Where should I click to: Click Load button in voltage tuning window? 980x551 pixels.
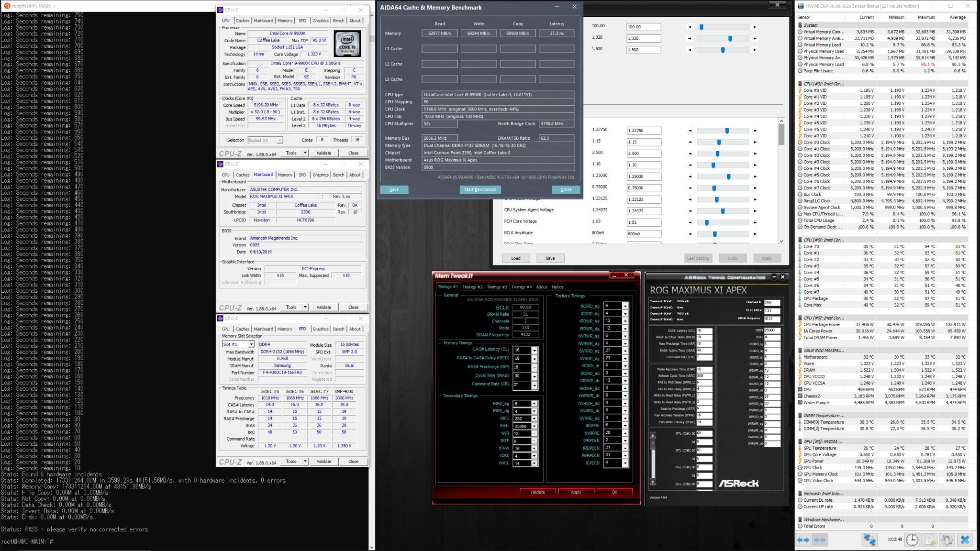click(516, 258)
